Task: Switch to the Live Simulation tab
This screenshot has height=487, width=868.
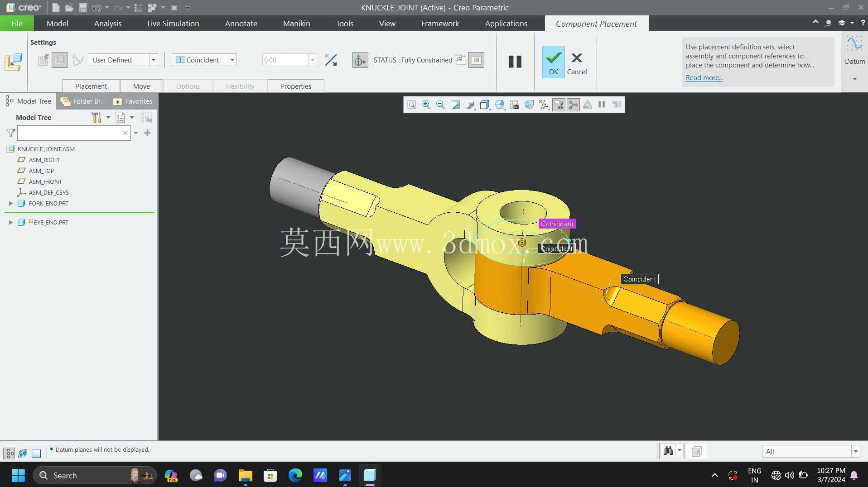Action: pos(173,24)
